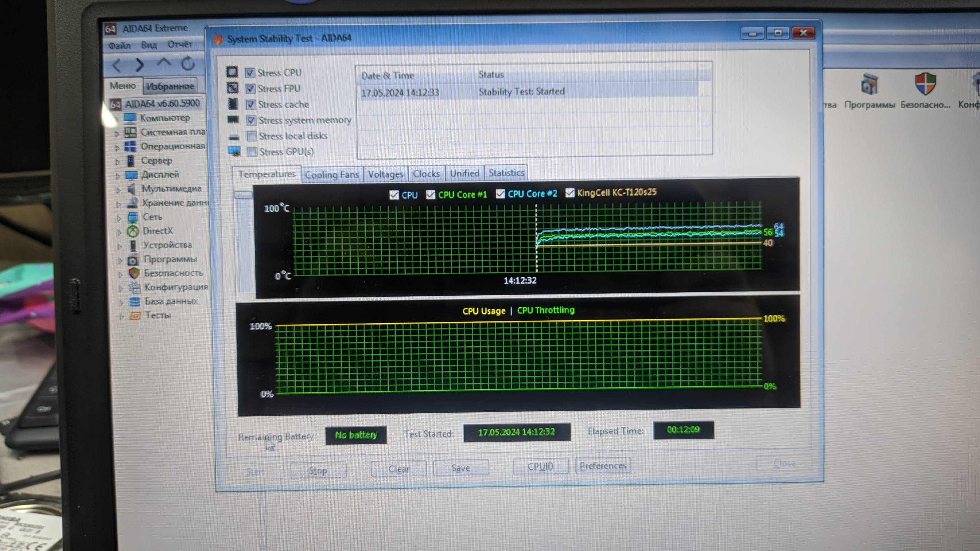This screenshot has width=980, height=551.
Task: Open the Отчёт menu
Action: tap(180, 44)
